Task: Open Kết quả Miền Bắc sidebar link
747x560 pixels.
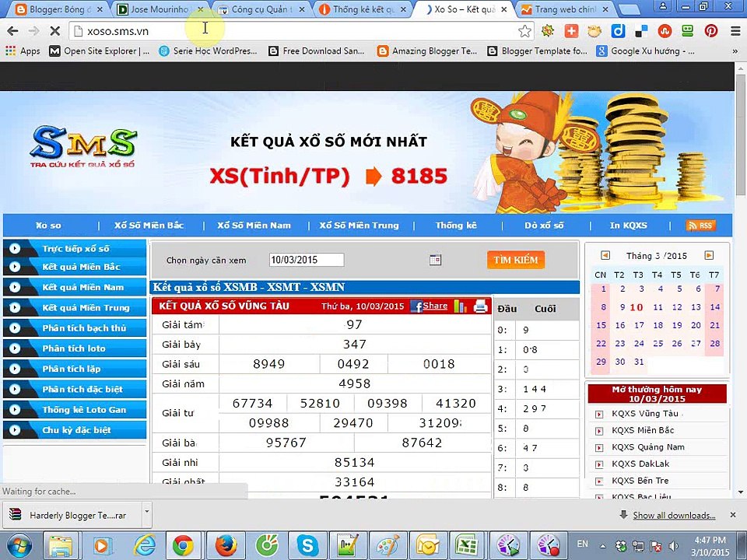Action: pyautogui.click(x=75, y=267)
